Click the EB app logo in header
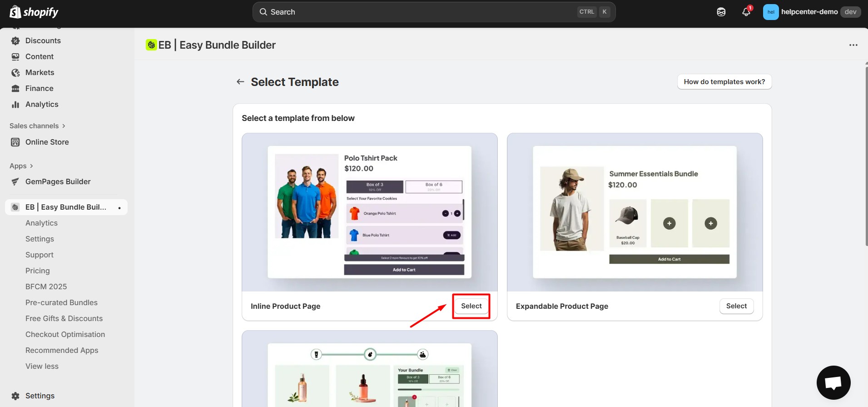Viewport: 868px width, 407px height. click(151, 45)
